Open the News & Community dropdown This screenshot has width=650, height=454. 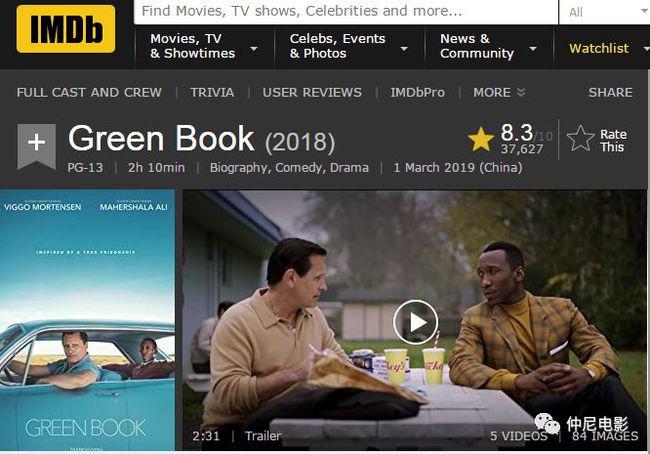click(x=488, y=46)
